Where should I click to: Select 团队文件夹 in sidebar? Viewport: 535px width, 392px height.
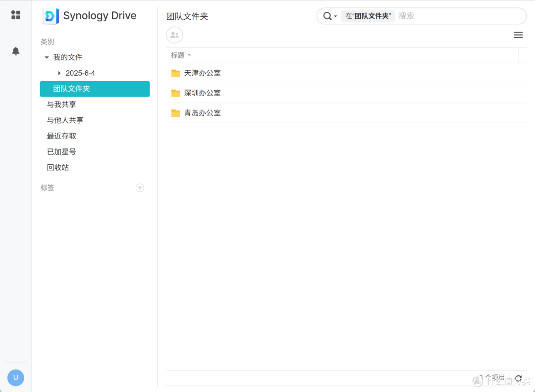[x=95, y=89]
